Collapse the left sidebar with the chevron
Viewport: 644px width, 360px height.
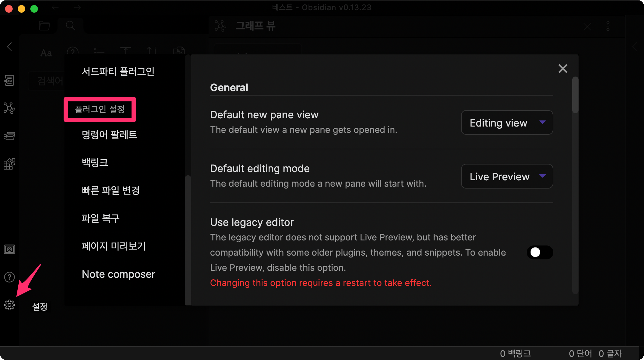coord(10,47)
